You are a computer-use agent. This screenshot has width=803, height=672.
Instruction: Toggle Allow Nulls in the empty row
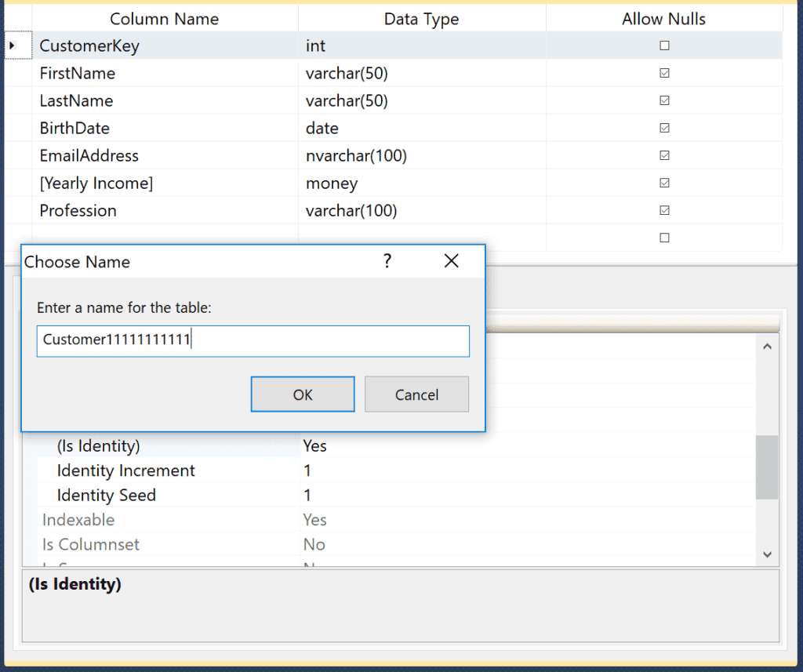(664, 238)
